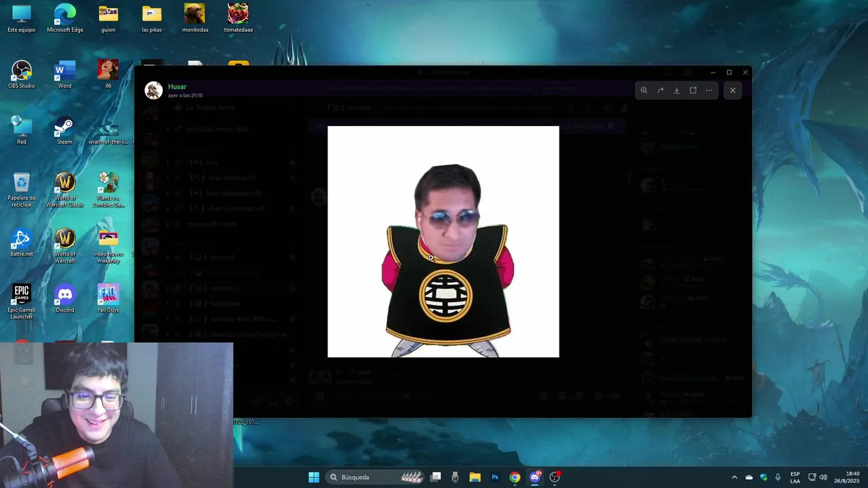Select the Fall Guys desktop shortcut
The width and height of the screenshot is (868, 488).
pyautogui.click(x=108, y=299)
